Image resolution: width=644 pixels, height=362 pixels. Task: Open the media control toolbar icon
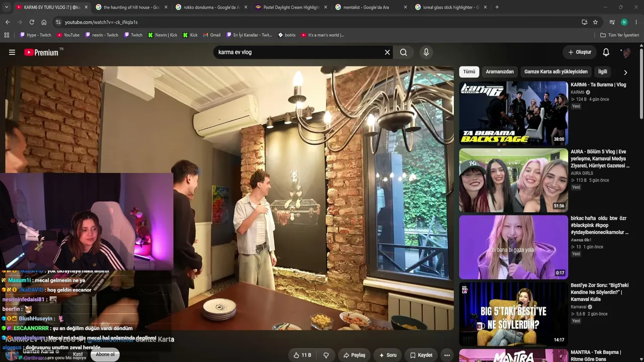(612, 22)
